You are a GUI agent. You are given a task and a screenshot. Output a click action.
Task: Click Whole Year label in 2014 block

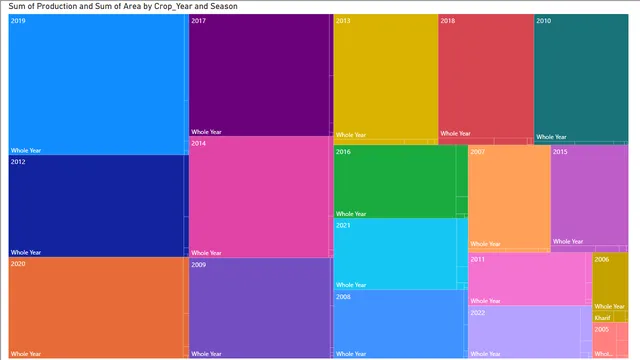[206, 253]
